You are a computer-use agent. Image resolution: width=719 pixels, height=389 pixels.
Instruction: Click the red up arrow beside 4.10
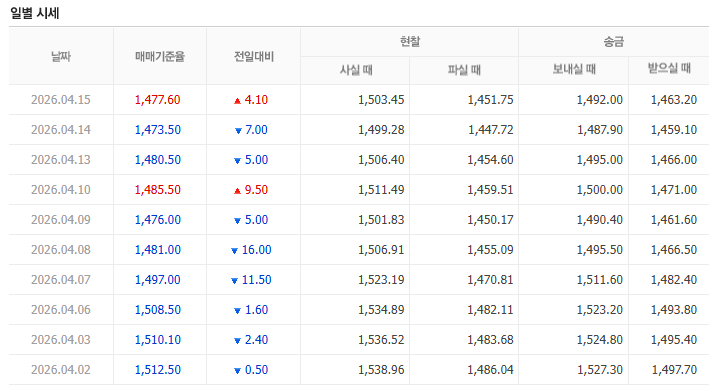(237, 101)
